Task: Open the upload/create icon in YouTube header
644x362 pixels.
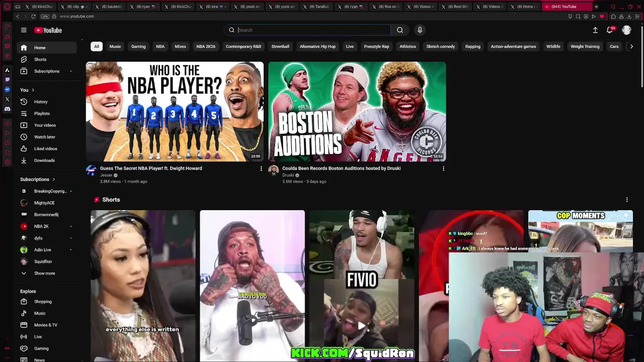Action: tap(595, 30)
